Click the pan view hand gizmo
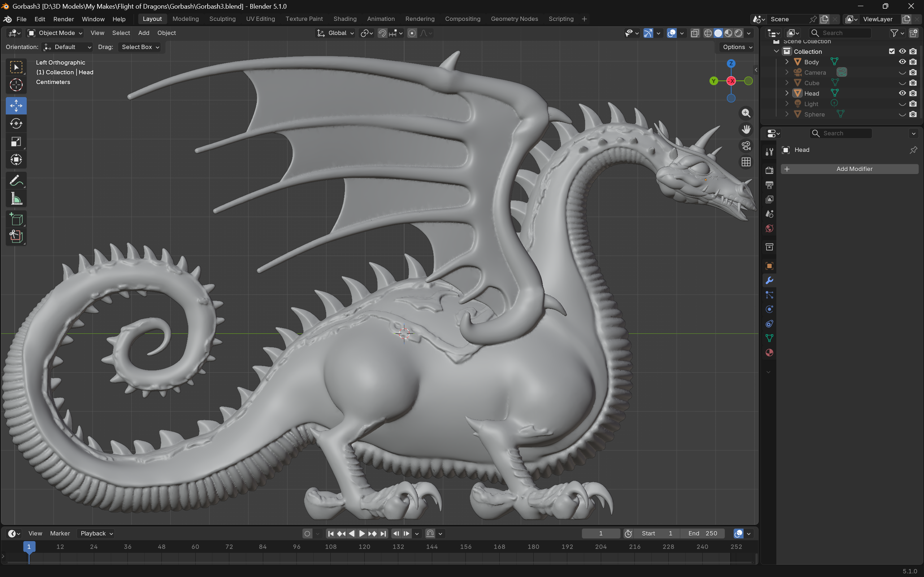The width and height of the screenshot is (924, 577). point(746,130)
